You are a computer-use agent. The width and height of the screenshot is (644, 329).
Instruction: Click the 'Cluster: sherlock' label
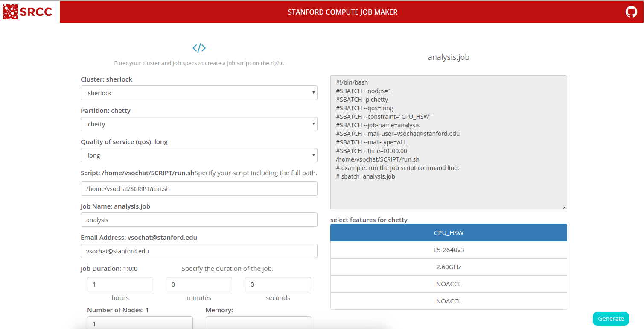click(106, 79)
